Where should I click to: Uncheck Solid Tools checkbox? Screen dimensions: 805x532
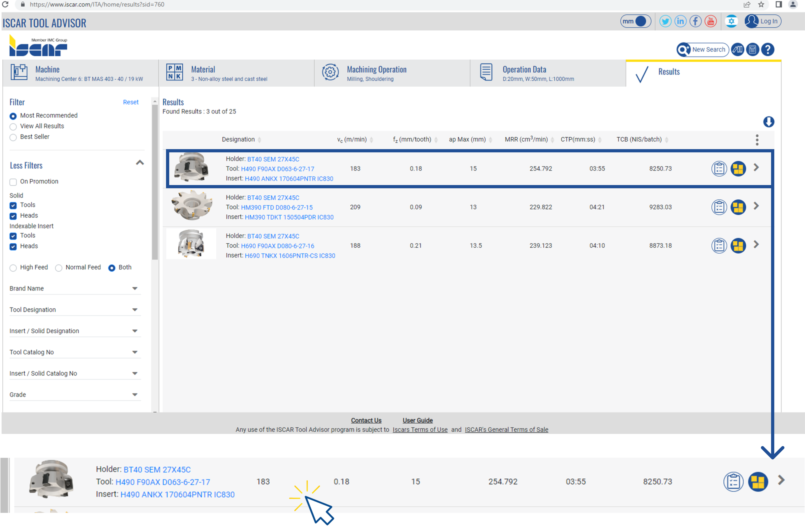13,205
